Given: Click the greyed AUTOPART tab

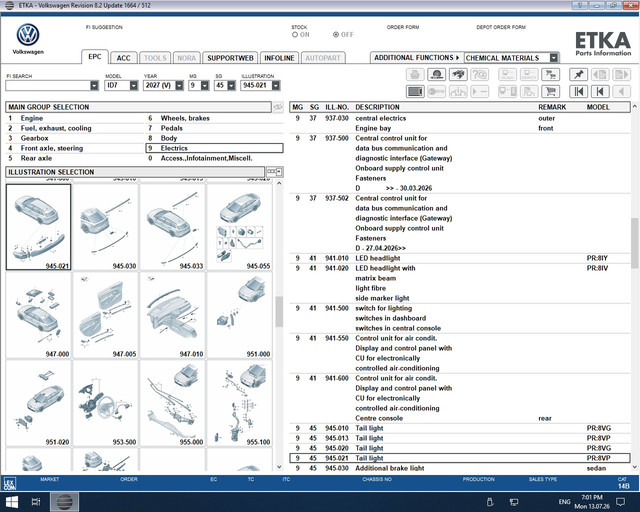Looking at the screenshot, I should (323, 58).
